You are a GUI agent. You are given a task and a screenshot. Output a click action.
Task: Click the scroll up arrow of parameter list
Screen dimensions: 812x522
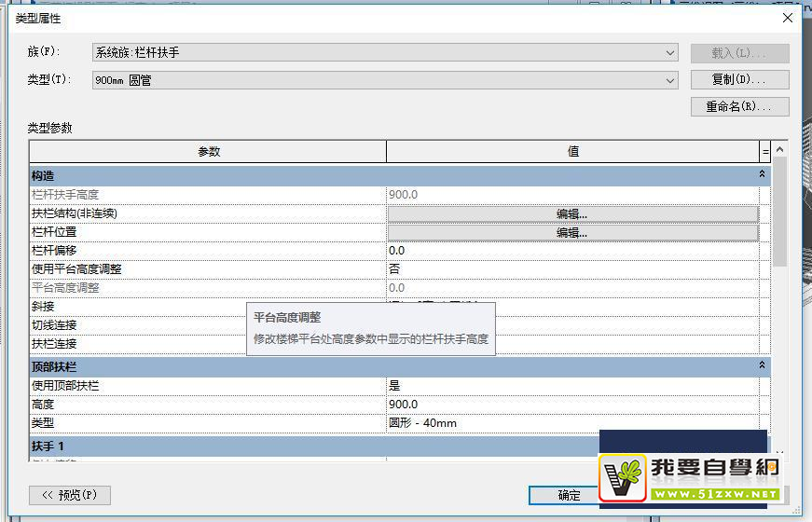tap(780, 149)
